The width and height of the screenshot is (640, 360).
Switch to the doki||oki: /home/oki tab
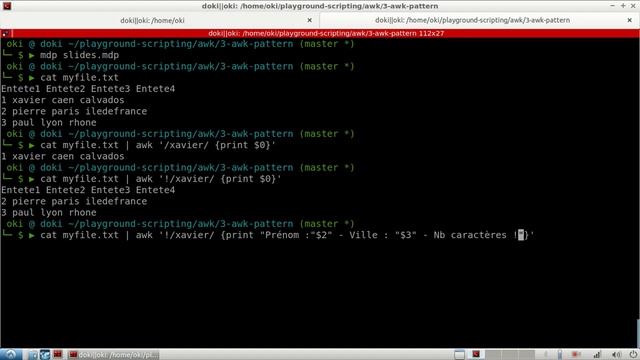pos(152,20)
